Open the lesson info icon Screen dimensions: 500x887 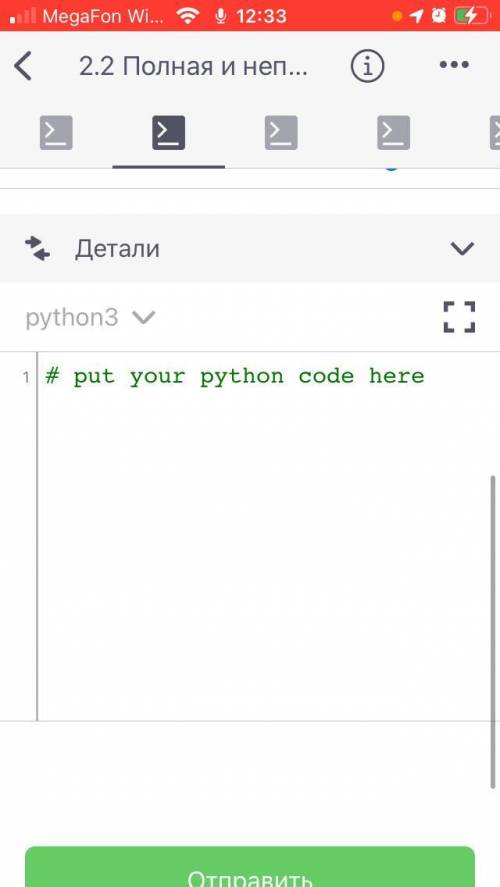367,66
